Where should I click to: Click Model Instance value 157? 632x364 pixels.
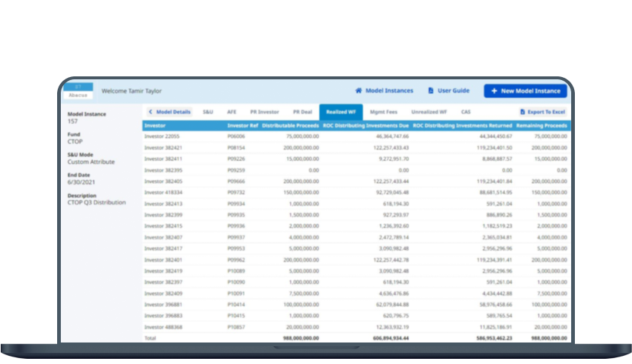point(73,121)
